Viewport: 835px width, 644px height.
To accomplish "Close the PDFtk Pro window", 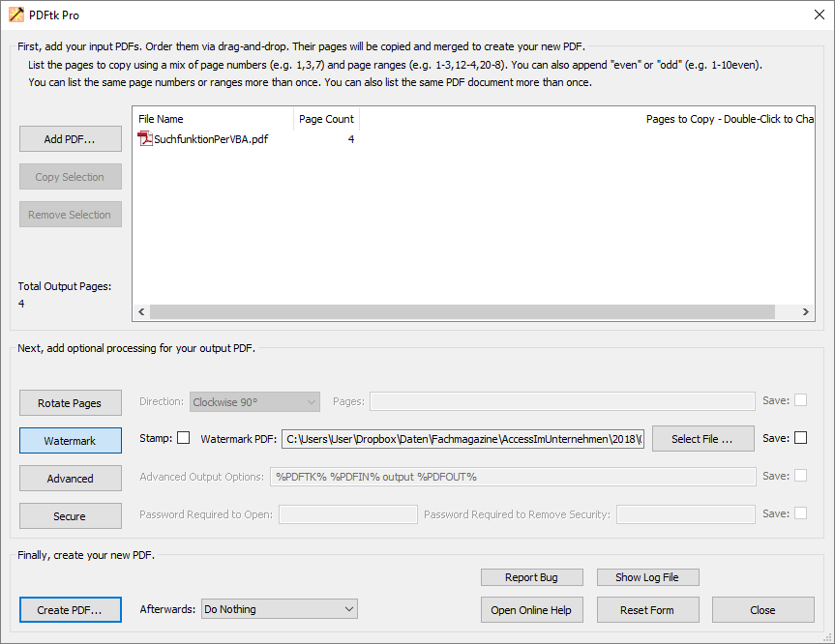I will click(820, 15).
